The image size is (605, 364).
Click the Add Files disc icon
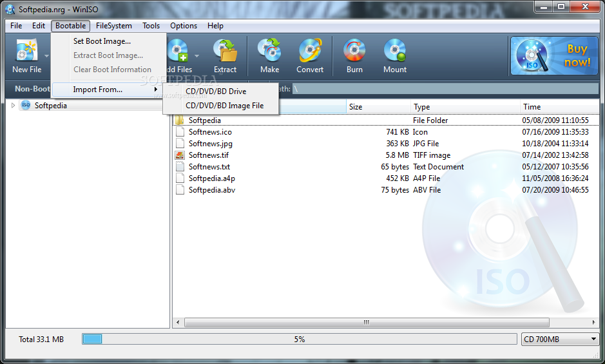178,50
